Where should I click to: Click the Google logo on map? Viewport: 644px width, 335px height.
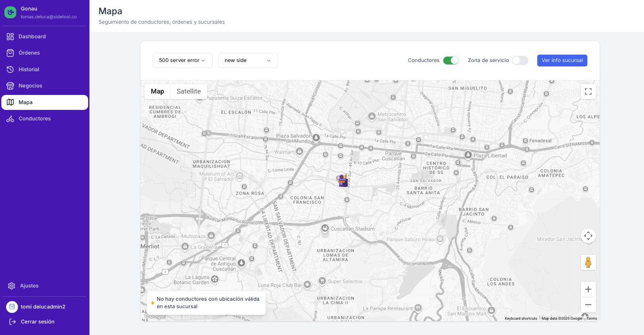click(x=155, y=316)
